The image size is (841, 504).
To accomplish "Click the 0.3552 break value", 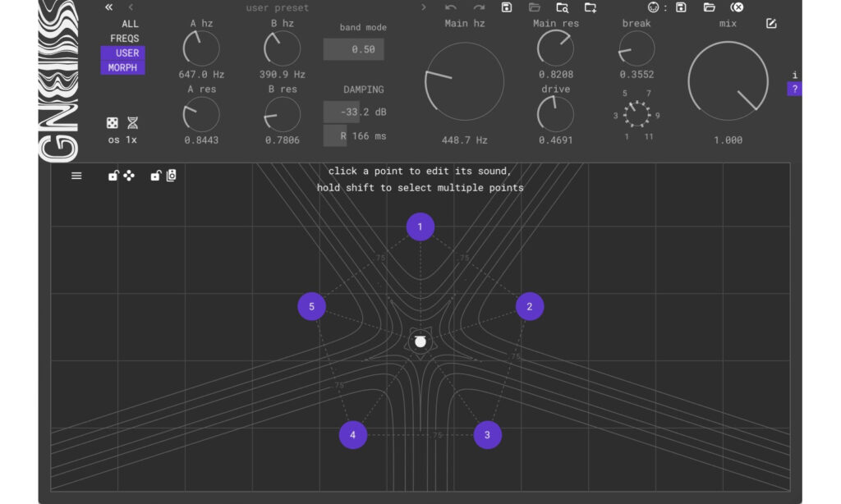I will point(636,75).
